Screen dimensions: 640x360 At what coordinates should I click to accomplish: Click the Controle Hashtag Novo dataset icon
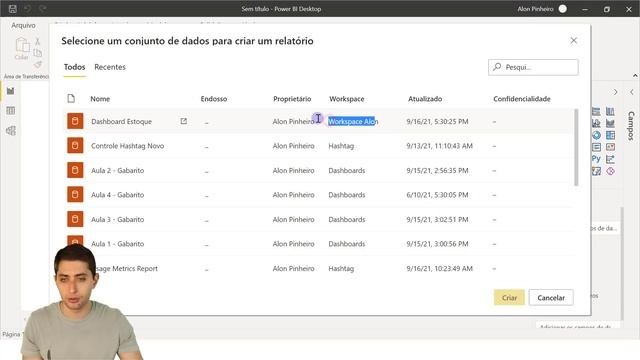click(x=75, y=145)
